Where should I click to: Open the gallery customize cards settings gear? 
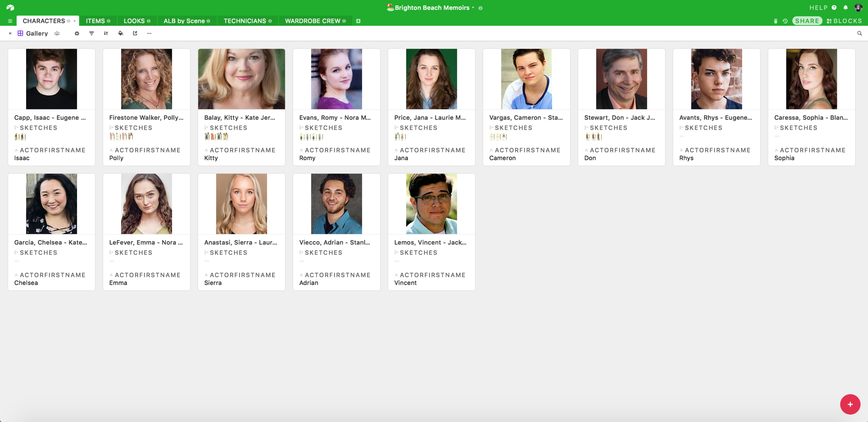coord(77,33)
